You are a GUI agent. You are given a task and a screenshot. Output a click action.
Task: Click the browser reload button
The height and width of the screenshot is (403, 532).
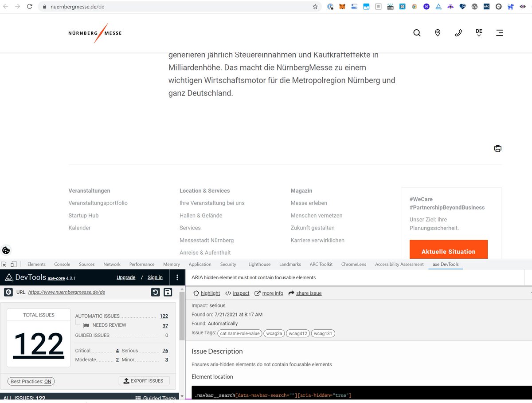(x=30, y=7)
